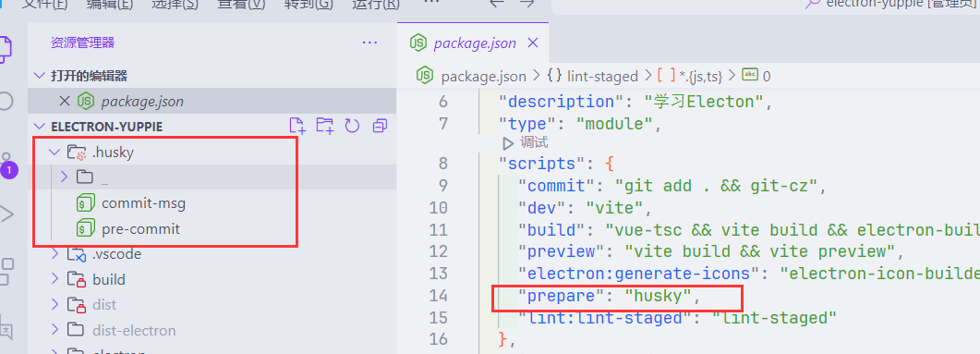Open the Search activity bar icon
Image resolution: width=980 pixels, height=354 pixels.
[x=5, y=101]
